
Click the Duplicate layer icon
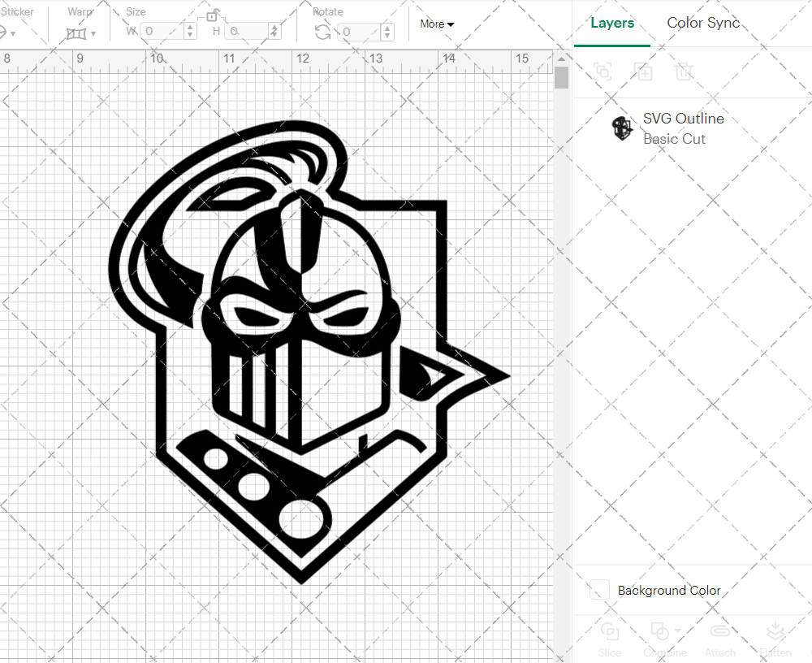pyautogui.click(x=644, y=71)
